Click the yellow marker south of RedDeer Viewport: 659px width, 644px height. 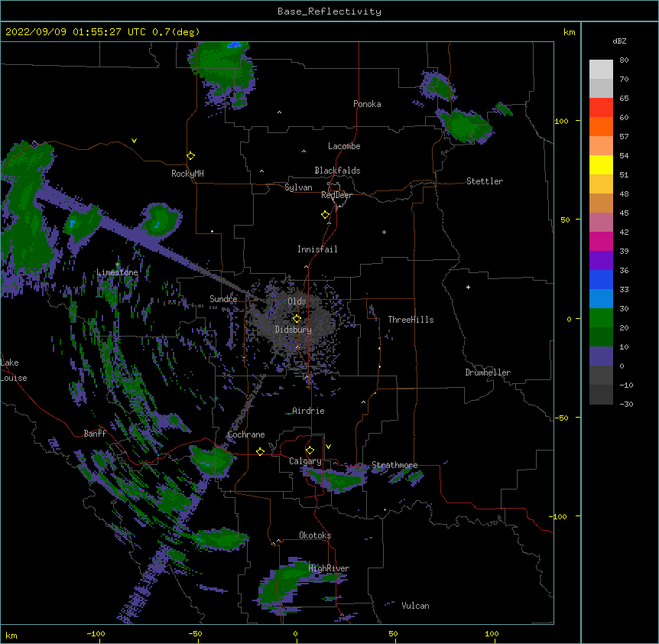(325, 215)
